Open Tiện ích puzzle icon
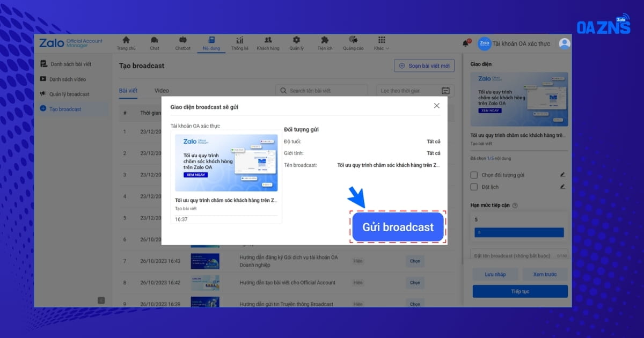This screenshot has width=644, height=338. click(325, 43)
